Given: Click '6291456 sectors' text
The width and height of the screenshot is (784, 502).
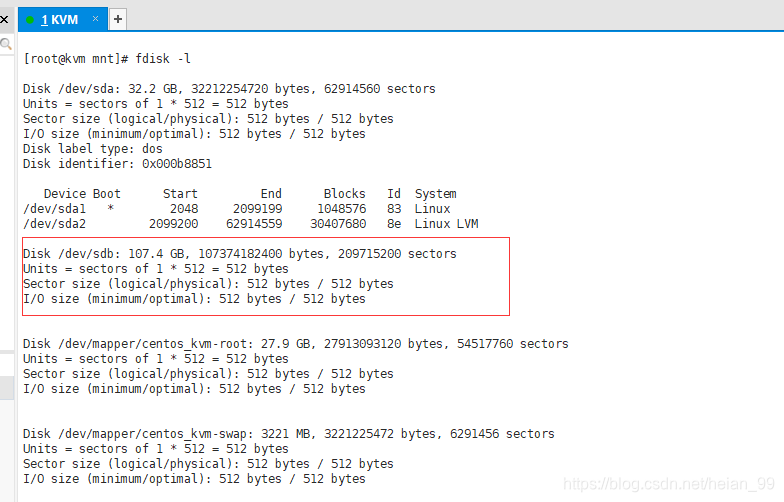Looking at the screenshot, I should [x=502, y=434].
